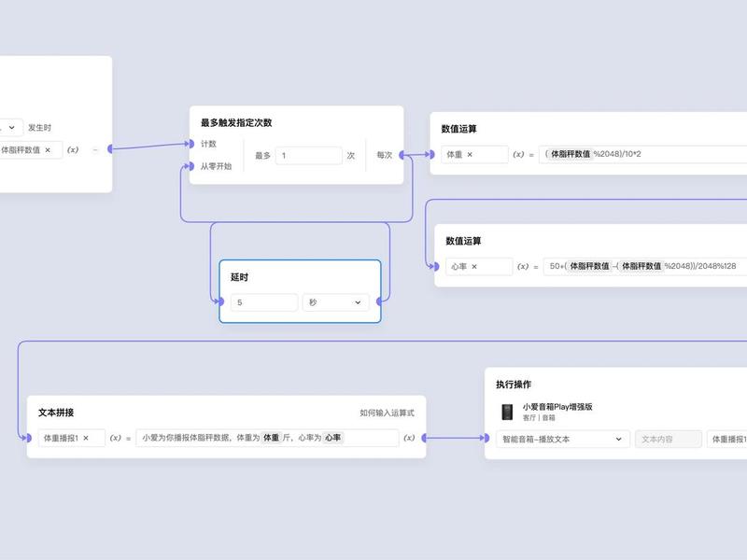Select the second 体脂秤数值 tag before %2048
The image size is (747, 560).
click(641, 266)
